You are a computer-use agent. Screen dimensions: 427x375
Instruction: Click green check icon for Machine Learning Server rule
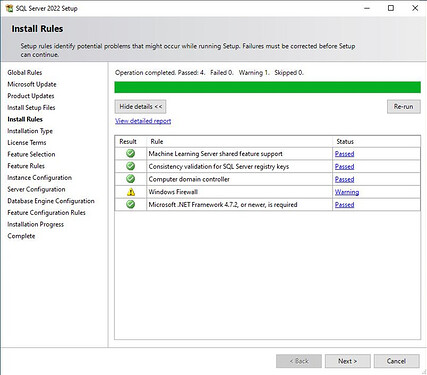(131, 153)
